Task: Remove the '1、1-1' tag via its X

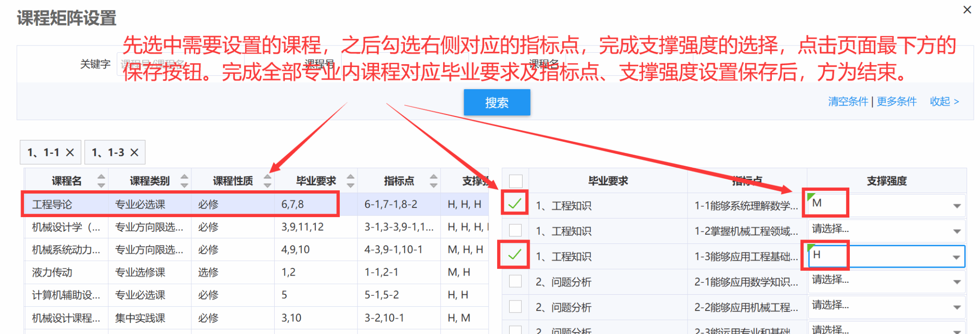Action: click(70, 152)
